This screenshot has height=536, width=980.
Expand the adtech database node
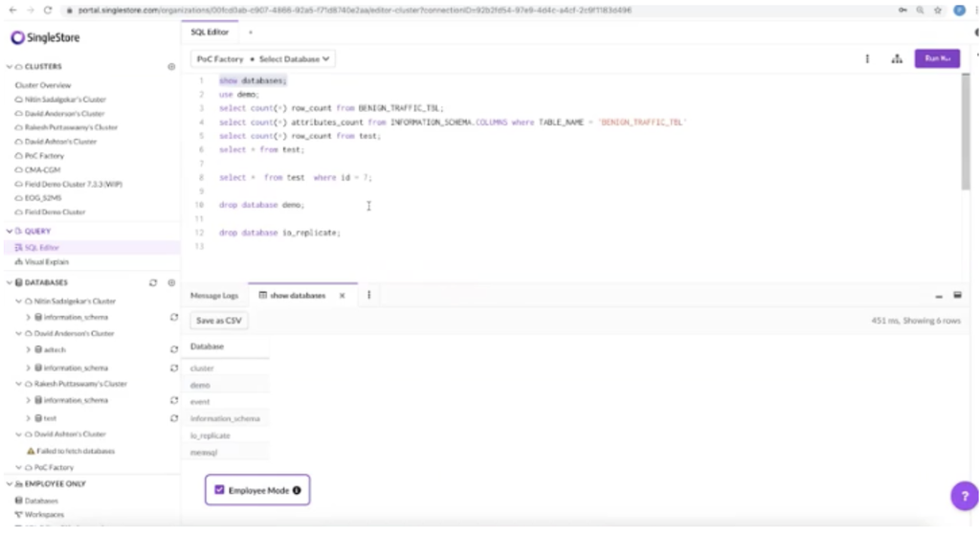coord(28,350)
